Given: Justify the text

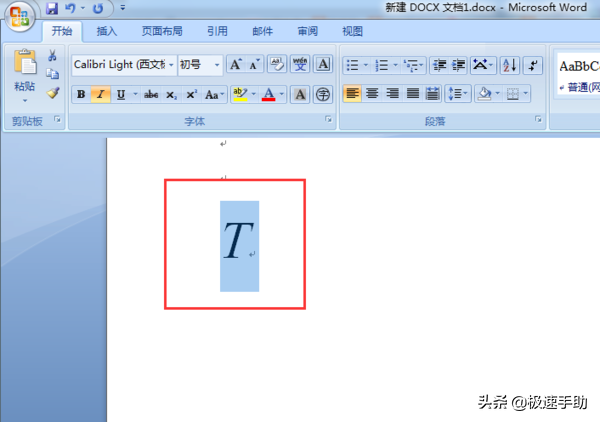Looking at the screenshot, I should click(412, 94).
